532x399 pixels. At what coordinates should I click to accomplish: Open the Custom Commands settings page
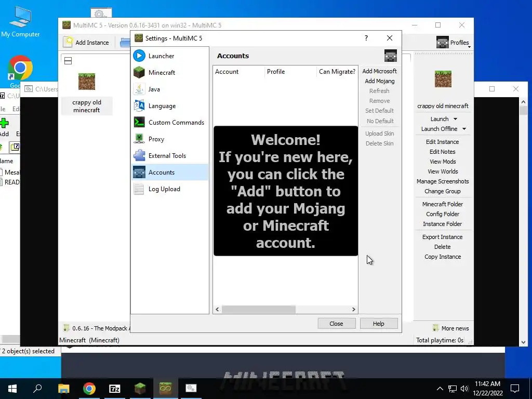[170, 122]
